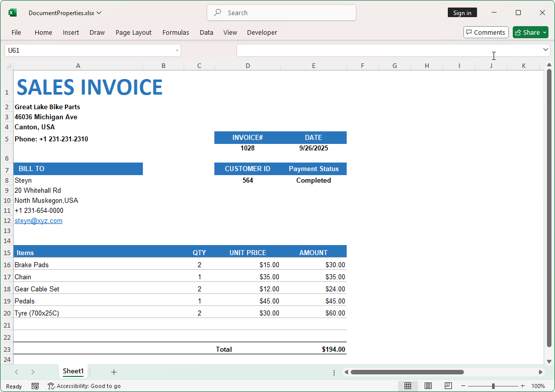Open the steyn@xyz.com email link

38,220
